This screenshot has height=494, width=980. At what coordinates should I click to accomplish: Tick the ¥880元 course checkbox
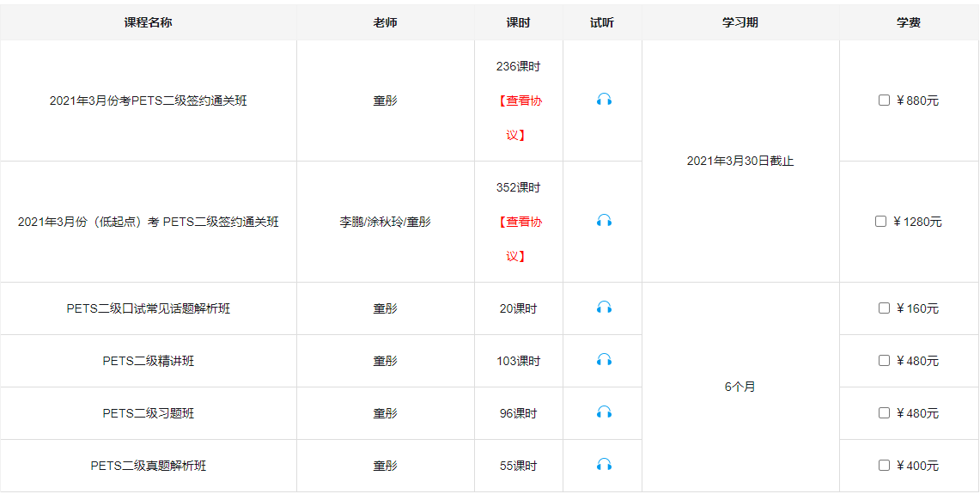point(884,101)
